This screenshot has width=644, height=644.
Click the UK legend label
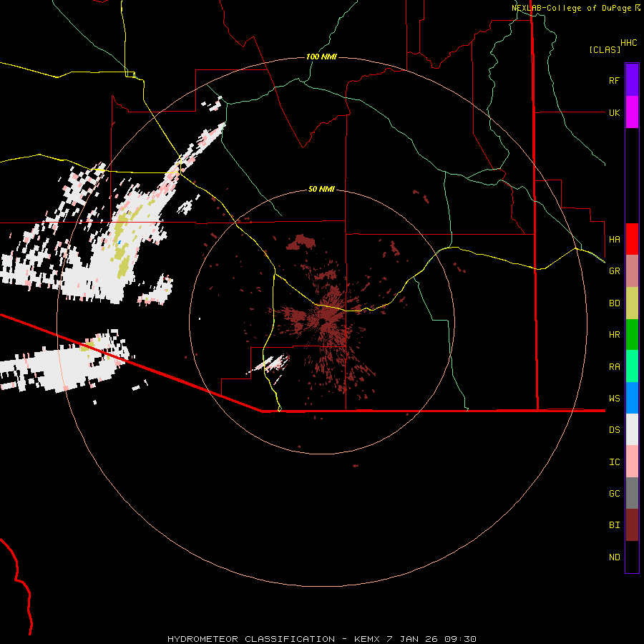tap(614, 112)
